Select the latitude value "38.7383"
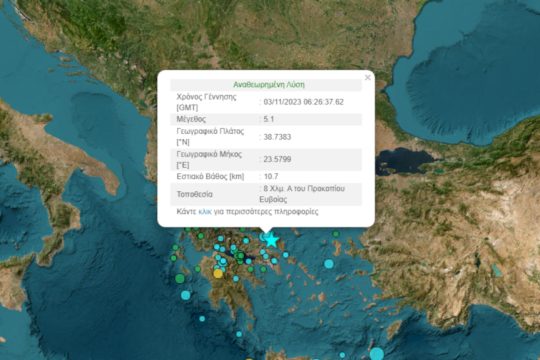 [277, 137]
